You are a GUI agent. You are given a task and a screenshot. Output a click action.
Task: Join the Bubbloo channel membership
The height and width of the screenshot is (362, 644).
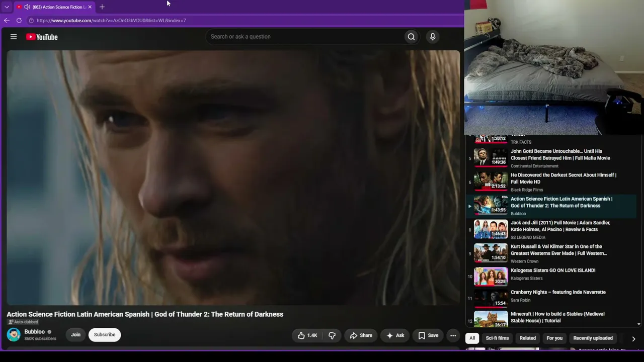click(75, 335)
